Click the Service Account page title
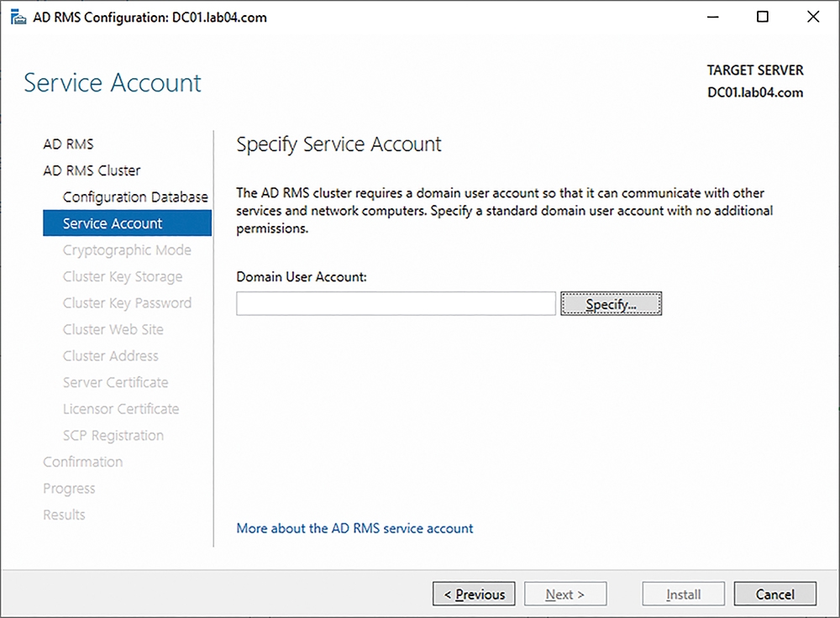The image size is (840, 618). 113,83
